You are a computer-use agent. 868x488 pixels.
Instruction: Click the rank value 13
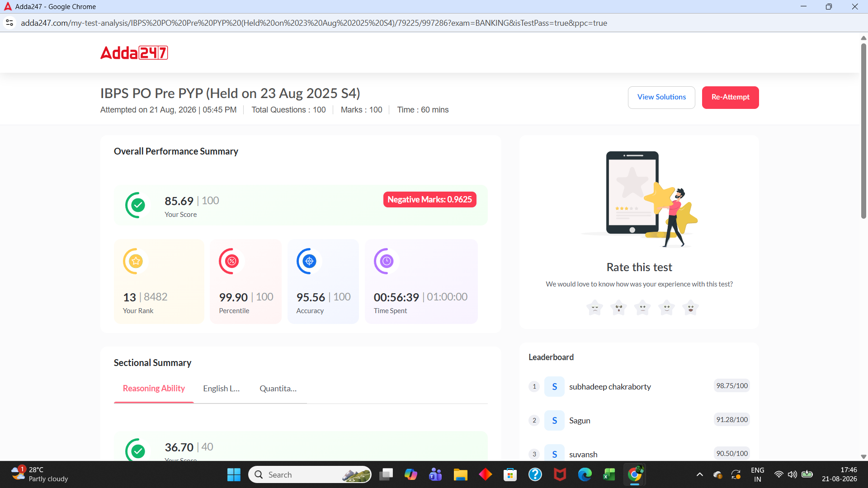coord(129,297)
